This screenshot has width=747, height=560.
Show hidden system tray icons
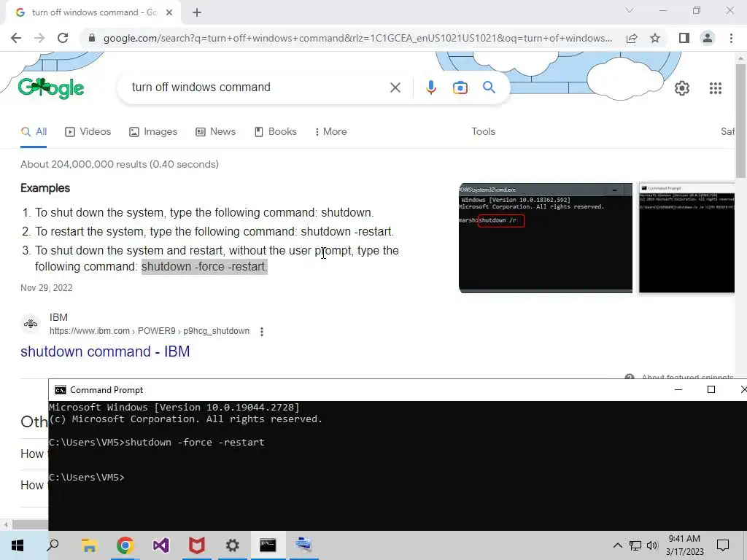(617, 545)
